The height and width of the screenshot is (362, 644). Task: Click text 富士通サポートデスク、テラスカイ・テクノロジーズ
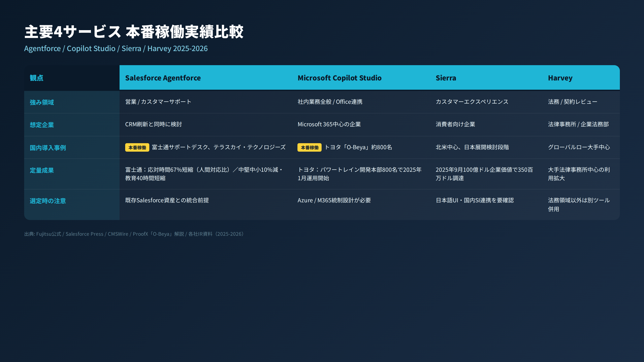(219, 147)
